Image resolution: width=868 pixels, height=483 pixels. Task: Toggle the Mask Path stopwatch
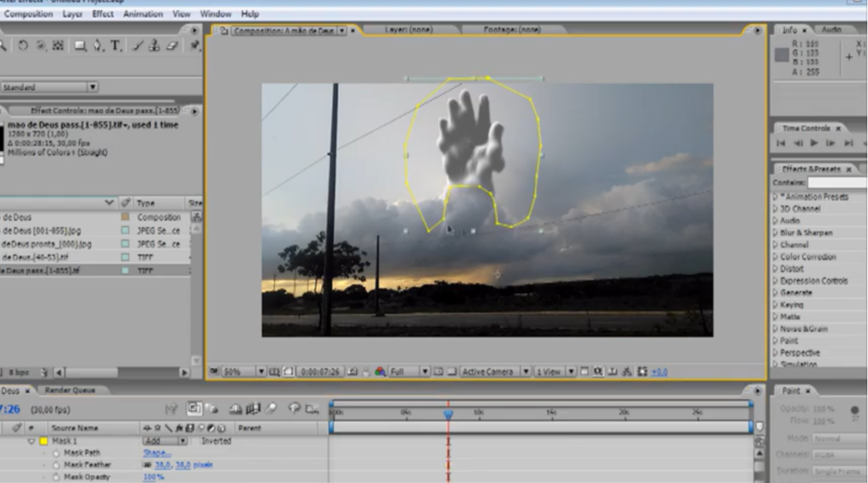57,453
